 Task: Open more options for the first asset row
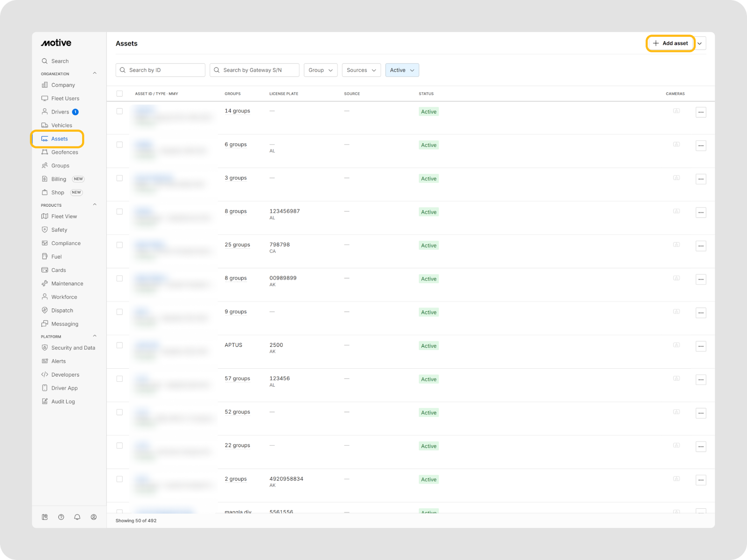(x=701, y=112)
